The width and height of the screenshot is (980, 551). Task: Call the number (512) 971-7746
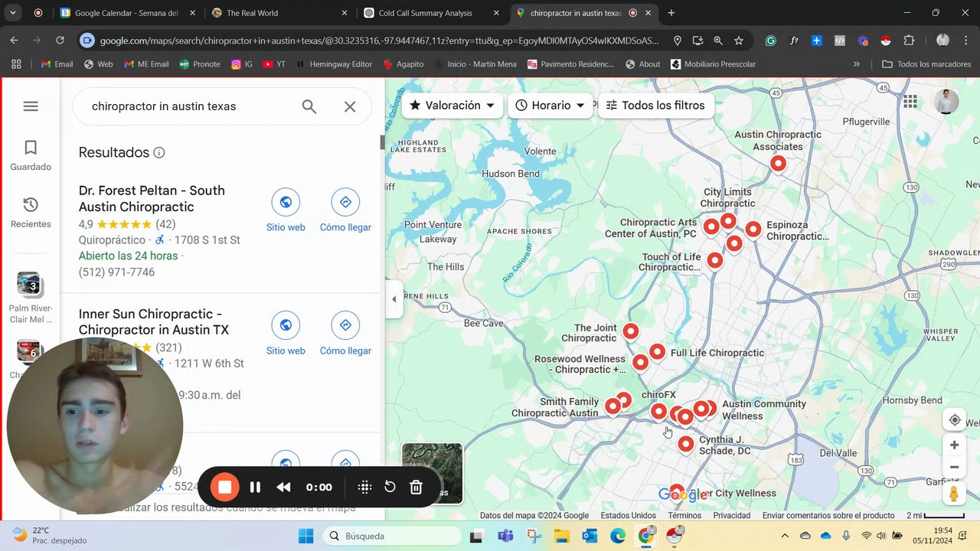coord(116,272)
